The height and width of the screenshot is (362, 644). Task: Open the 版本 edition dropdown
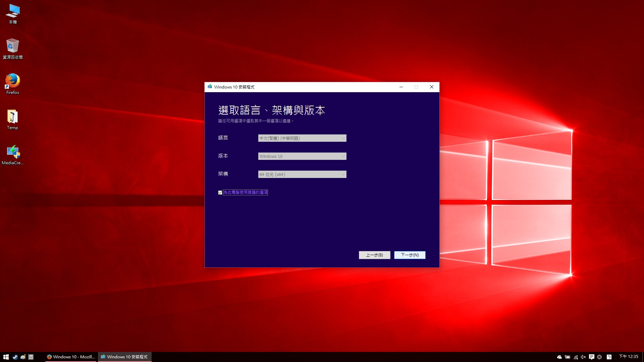pos(302,156)
